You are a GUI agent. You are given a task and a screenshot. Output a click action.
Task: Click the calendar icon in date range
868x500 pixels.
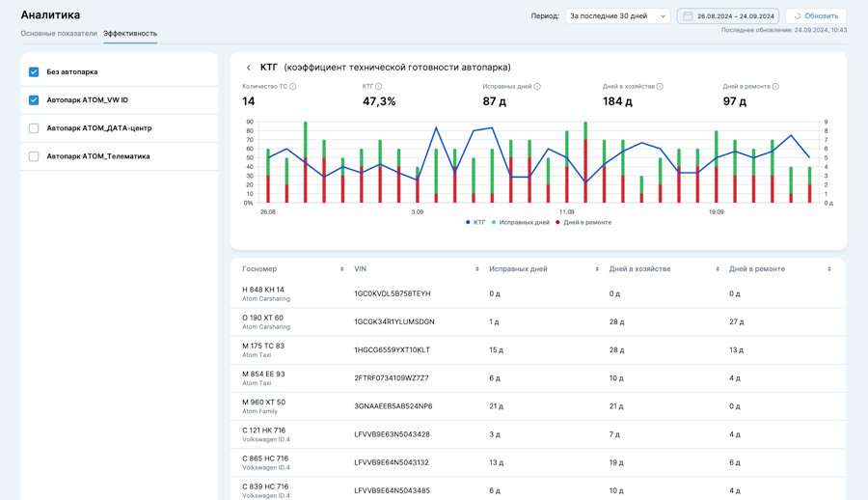pyautogui.click(x=688, y=16)
